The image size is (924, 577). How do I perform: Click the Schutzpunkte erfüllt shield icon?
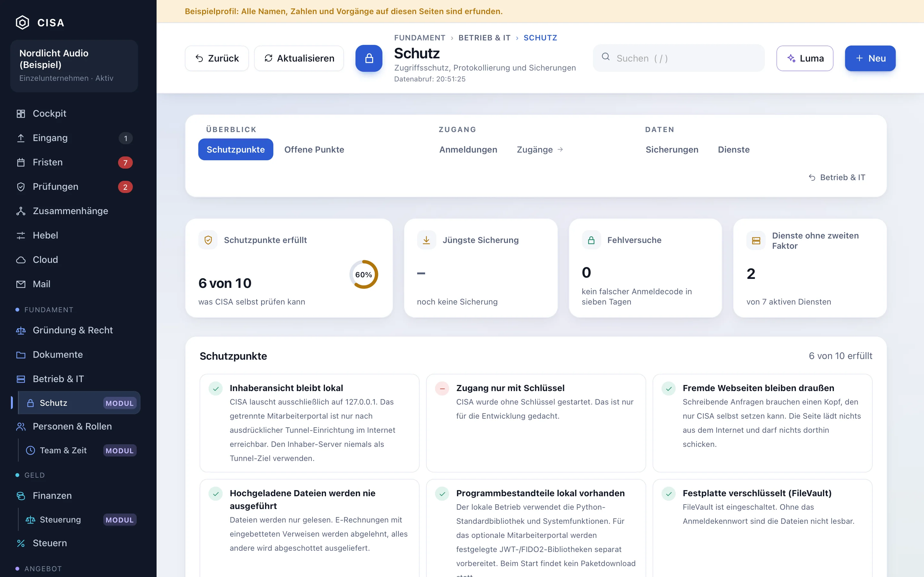click(x=208, y=240)
